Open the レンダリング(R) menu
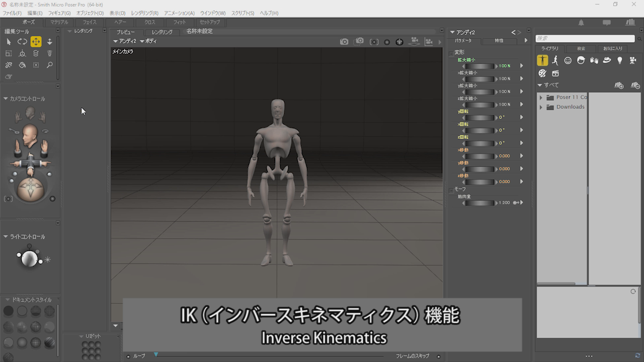 (x=144, y=13)
